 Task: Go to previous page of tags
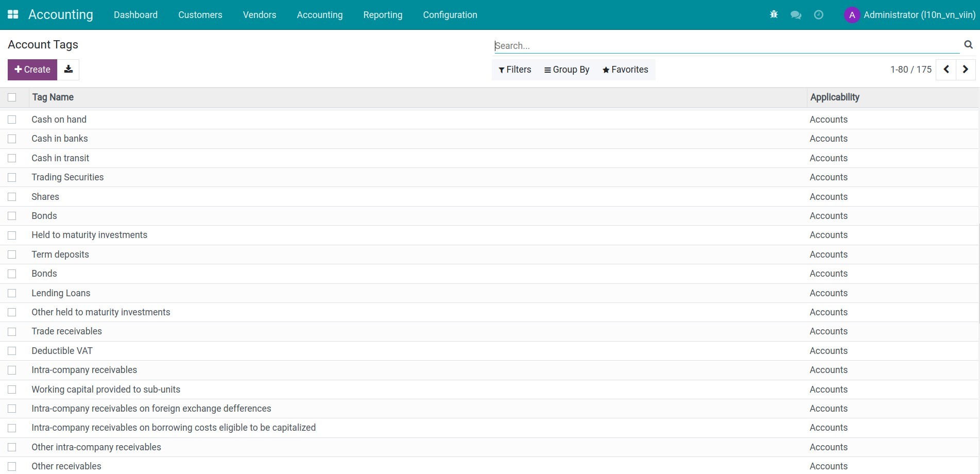pos(946,70)
